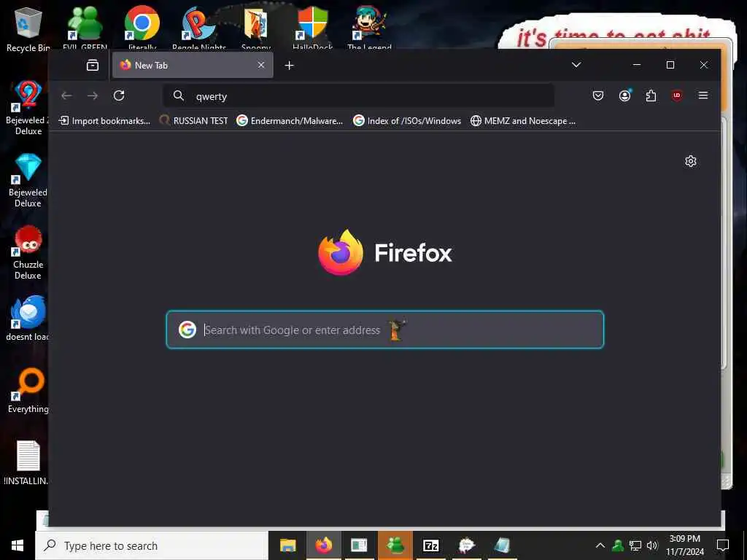Open Chuzzle Deluxe desktop shortcut
Image resolution: width=747 pixels, height=560 pixels.
(x=28, y=253)
